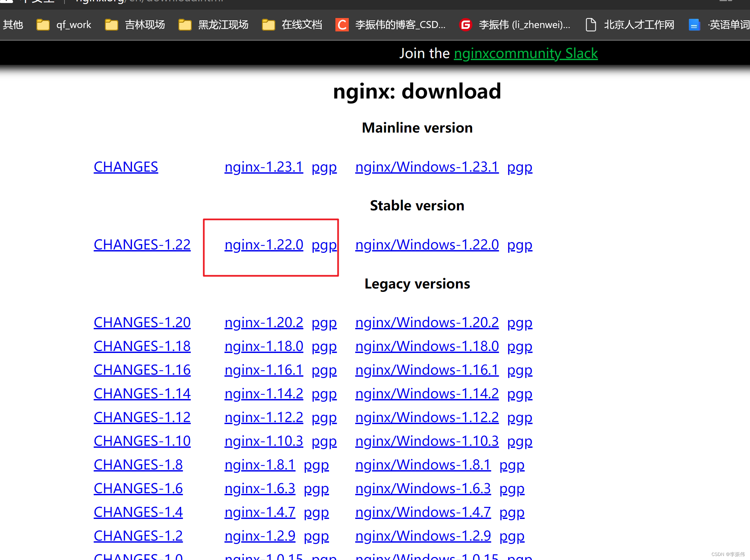Image resolution: width=750 pixels, height=560 pixels.
Task: Open pgp signature for nginx/Windows-1.6.3
Action: tap(512, 490)
